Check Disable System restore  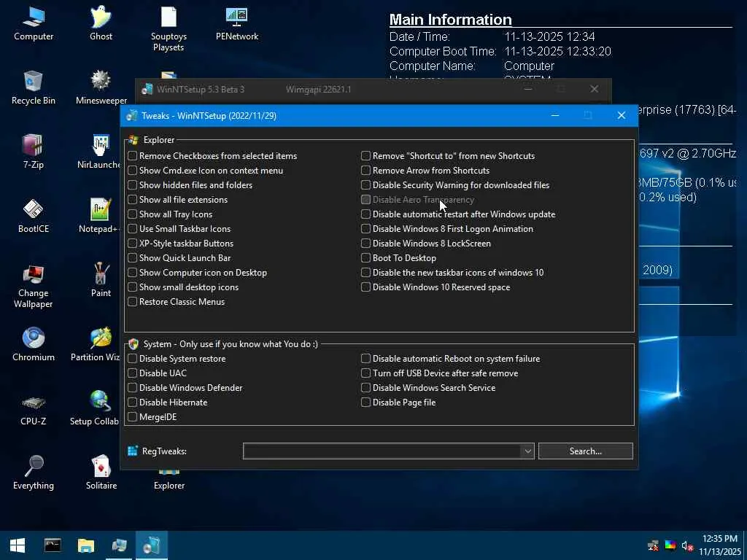click(133, 359)
